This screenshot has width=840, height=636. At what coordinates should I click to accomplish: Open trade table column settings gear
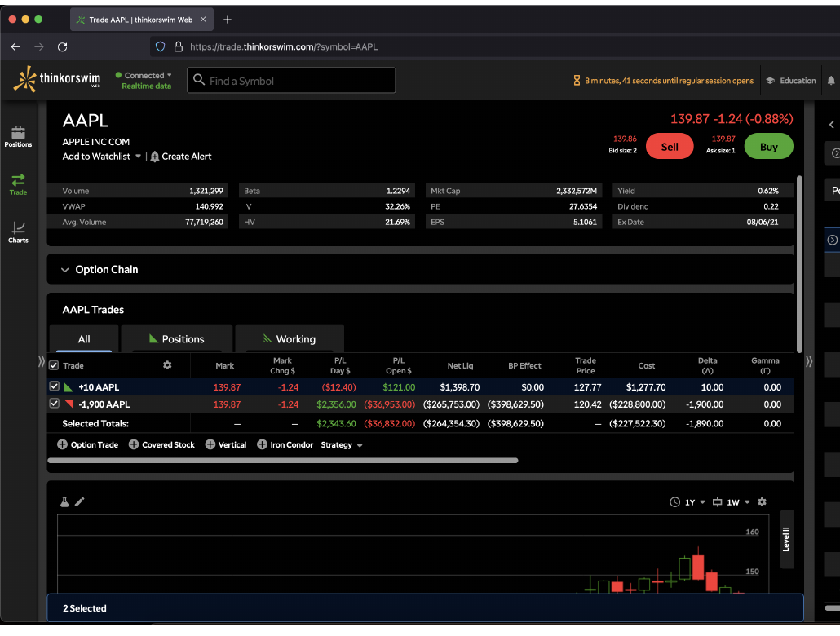[167, 364]
